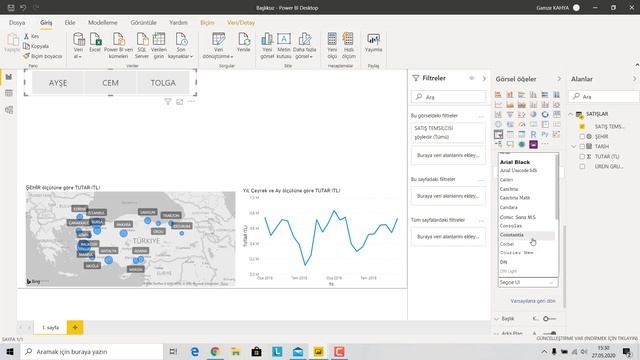Collapse the Görsel öğeler pane chevron
This screenshot has height=360, width=640.
click(559, 79)
